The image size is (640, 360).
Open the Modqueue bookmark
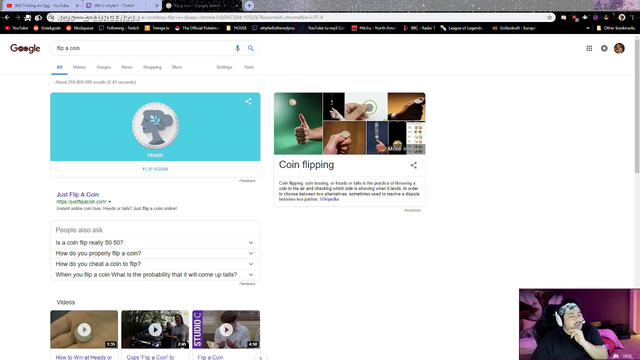pos(80,28)
